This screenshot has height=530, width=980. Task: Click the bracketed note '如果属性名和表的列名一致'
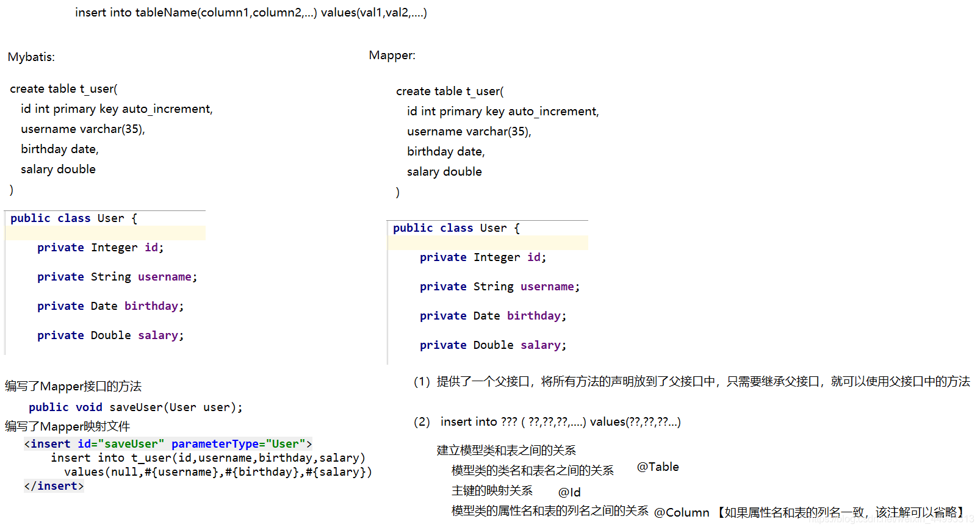[841, 513]
